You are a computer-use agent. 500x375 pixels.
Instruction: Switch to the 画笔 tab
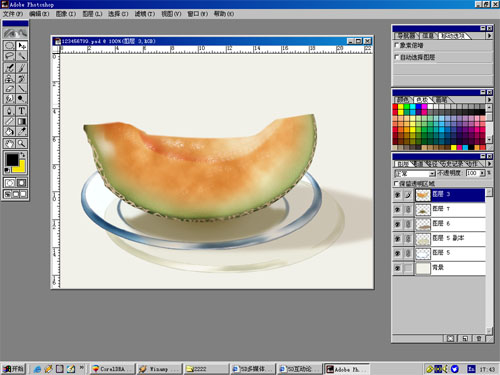coord(442,100)
